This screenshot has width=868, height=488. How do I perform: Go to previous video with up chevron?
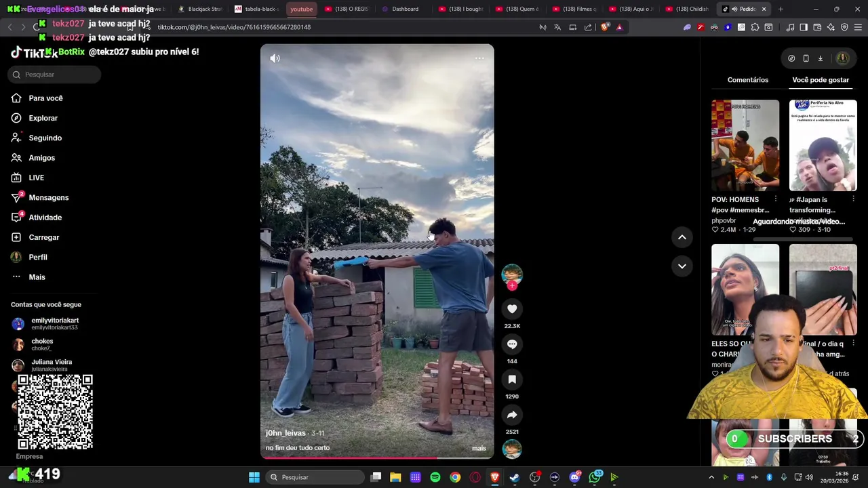click(x=682, y=237)
